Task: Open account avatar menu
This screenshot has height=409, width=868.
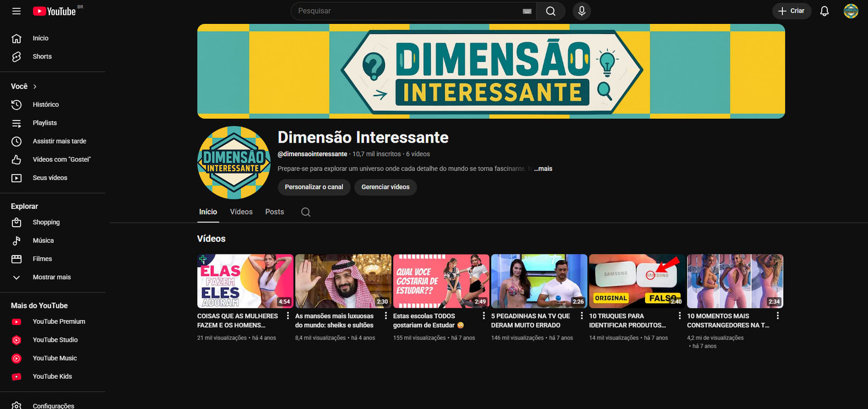Action: pos(851,11)
